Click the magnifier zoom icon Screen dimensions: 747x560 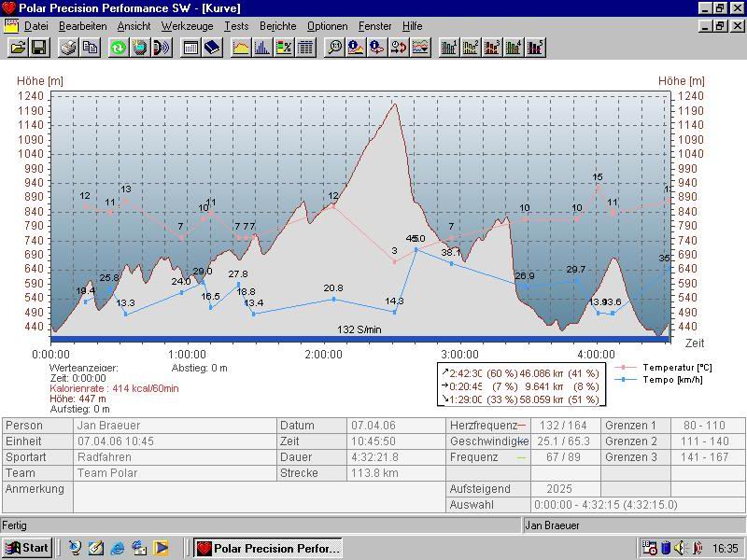[334, 47]
